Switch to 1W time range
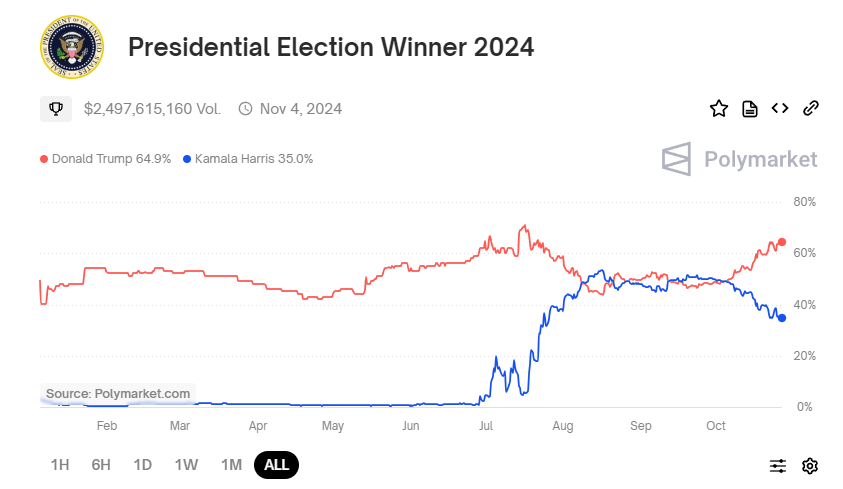843x489 pixels. [186, 464]
